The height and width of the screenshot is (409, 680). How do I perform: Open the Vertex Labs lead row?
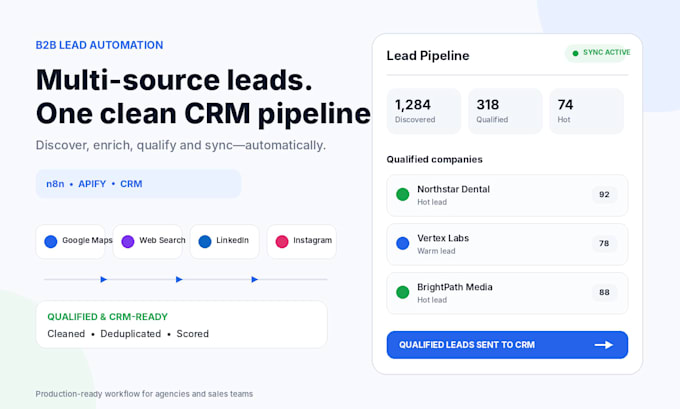click(507, 244)
